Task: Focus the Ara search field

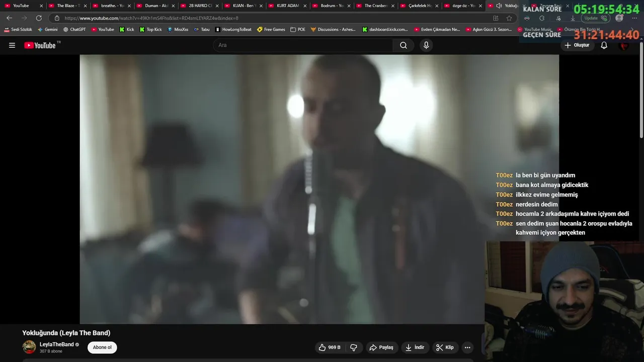Action: click(303, 45)
